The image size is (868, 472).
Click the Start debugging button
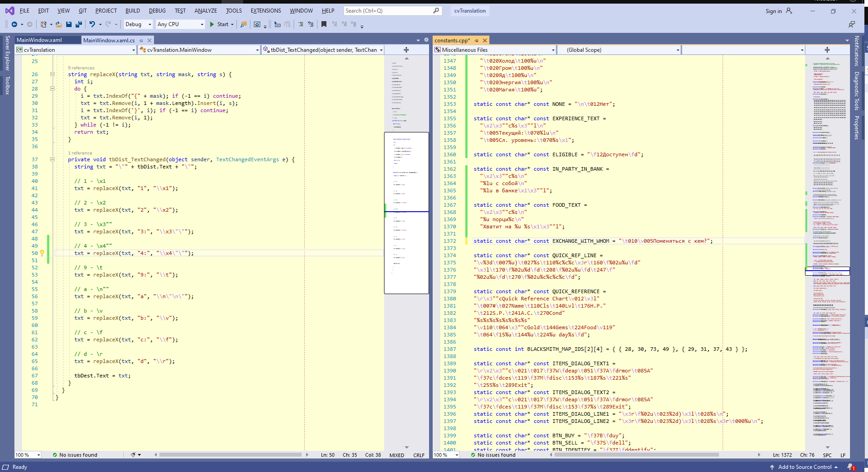[x=219, y=24]
